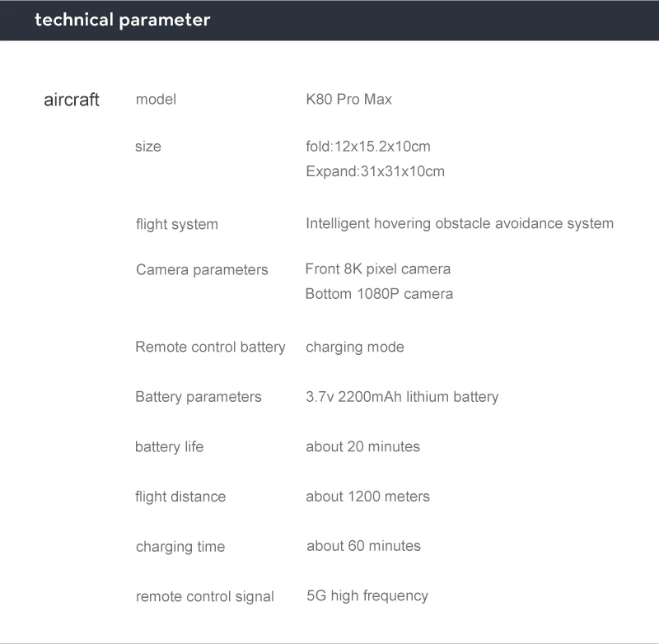Click the "about 20 minutes" battery life value
Viewport: 659px width, 644px height.
coord(362,446)
